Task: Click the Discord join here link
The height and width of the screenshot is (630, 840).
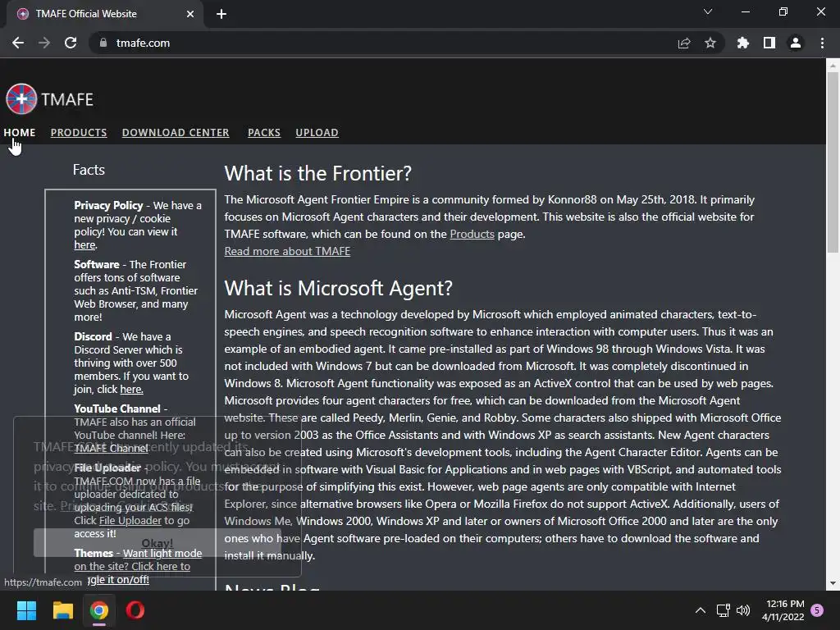Action: [131, 390]
